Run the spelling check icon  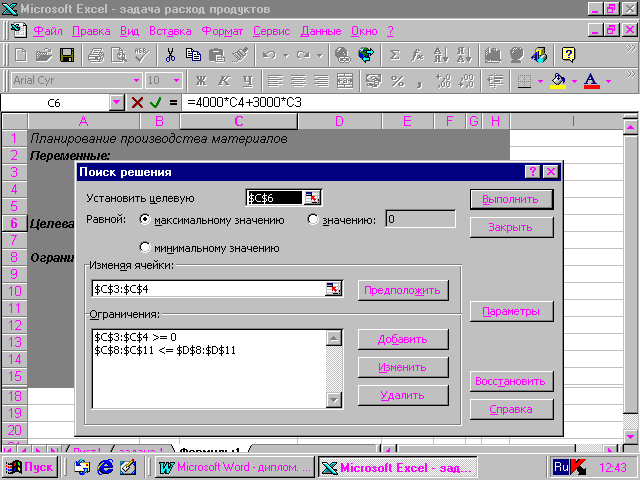tap(142, 55)
